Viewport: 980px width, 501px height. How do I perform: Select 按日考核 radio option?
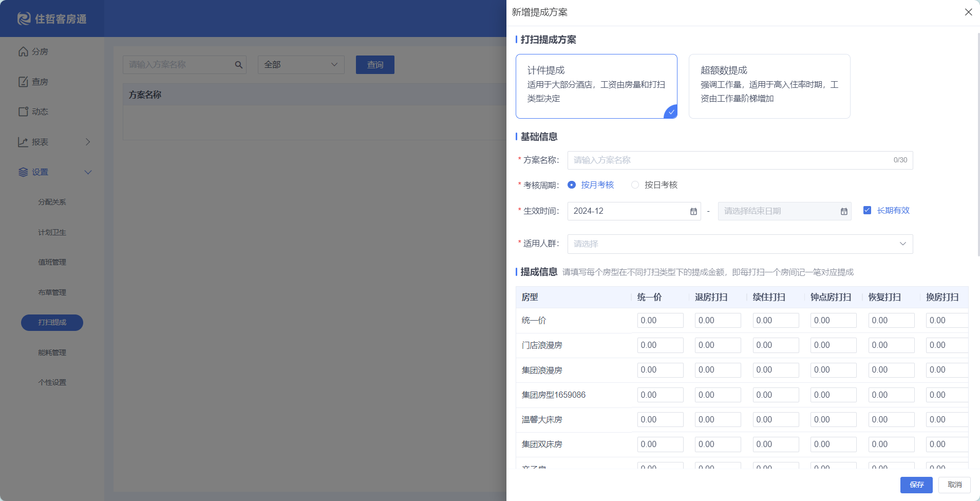[654, 185]
